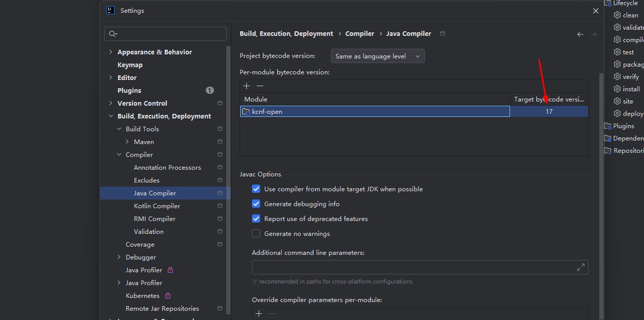
Task: Open Kotlin Compiler settings page
Action: pos(157,206)
